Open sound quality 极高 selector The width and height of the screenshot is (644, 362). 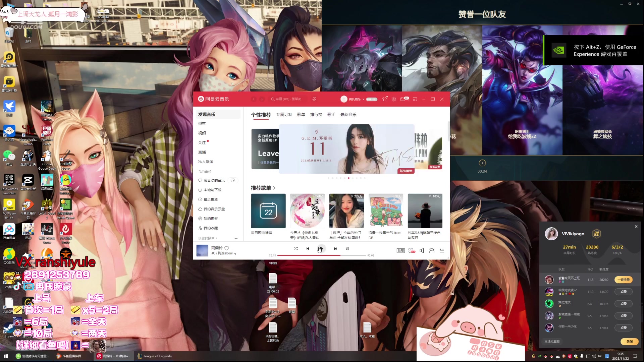pos(400,250)
